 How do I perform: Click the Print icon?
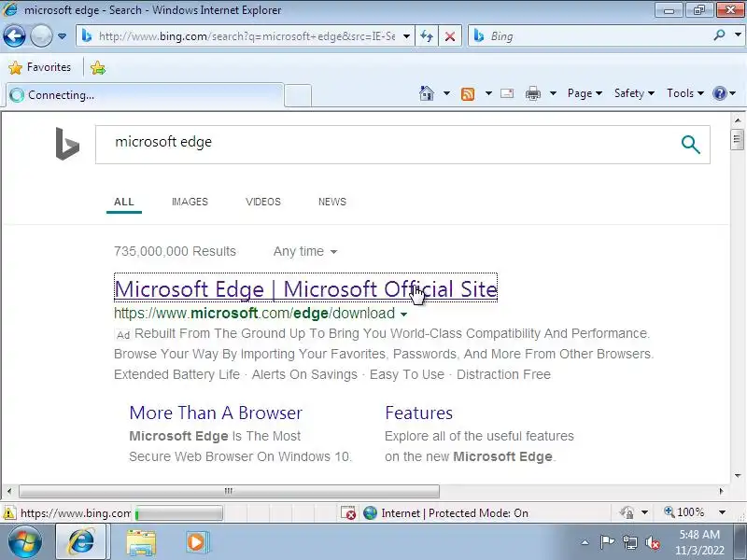point(532,93)
